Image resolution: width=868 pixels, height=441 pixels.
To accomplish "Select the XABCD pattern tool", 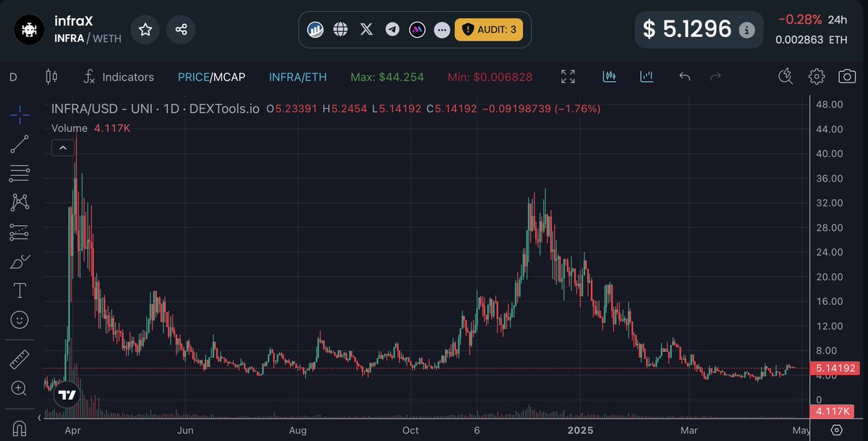I will (20, 203).
